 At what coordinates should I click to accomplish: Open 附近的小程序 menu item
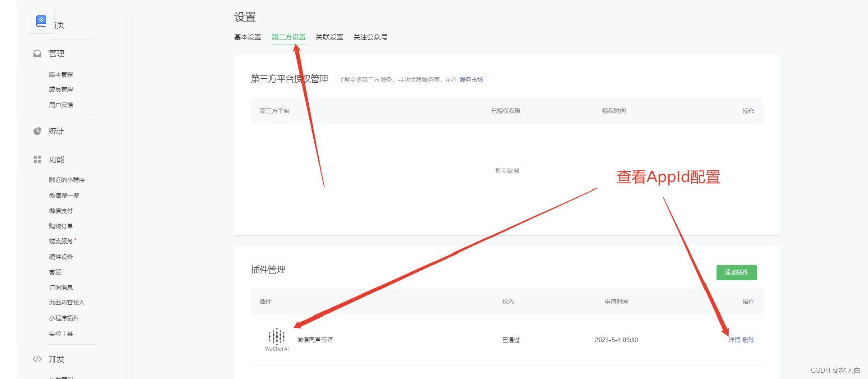tap(67, 180)
